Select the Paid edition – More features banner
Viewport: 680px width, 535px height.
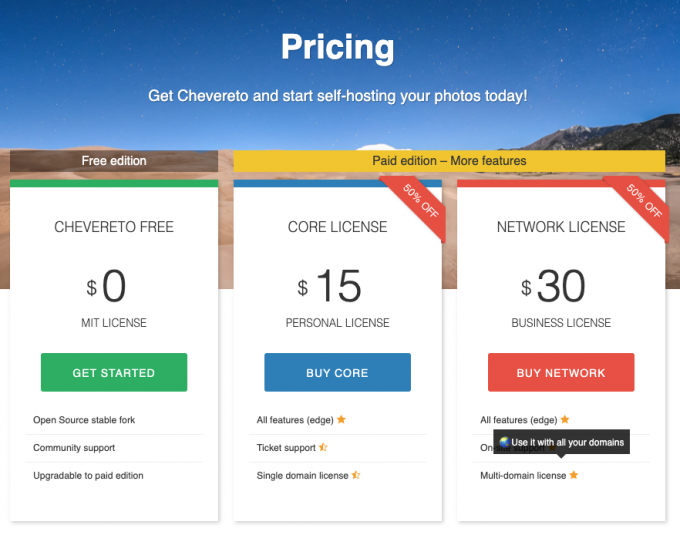click(x=449, y=161)
